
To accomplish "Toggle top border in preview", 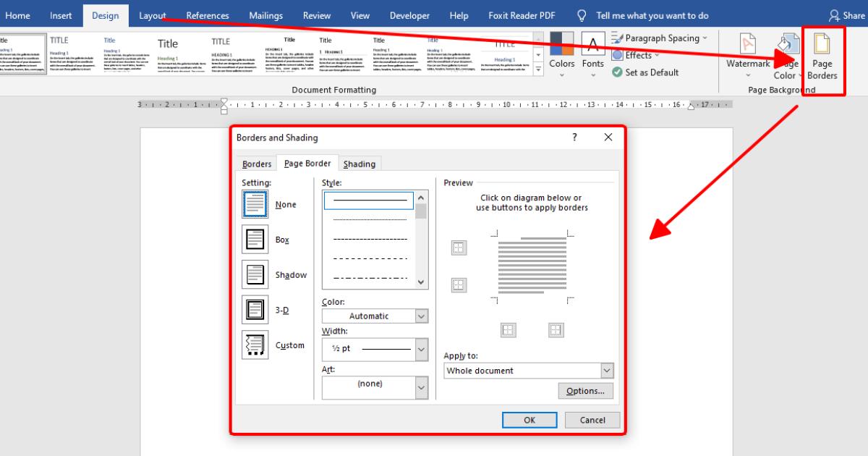I will click(459, 248).
